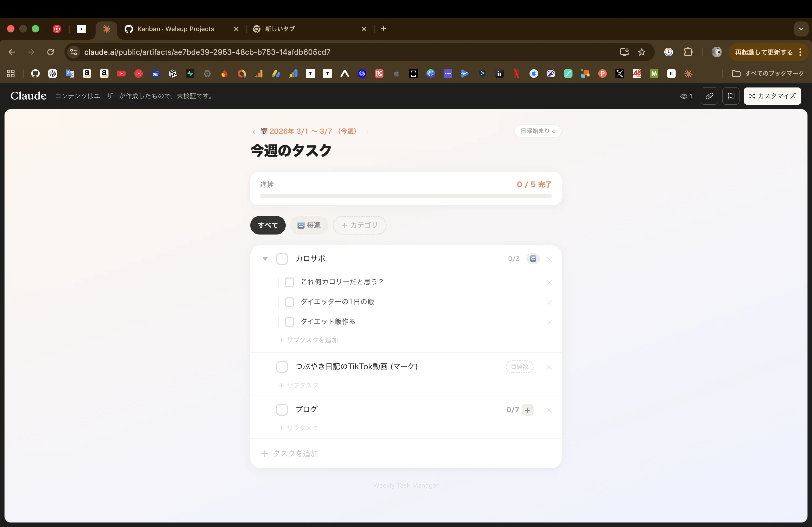Viewport: 812px width, 527px height.
Task: Check the これ何カロリーだと思う？ subtask
Action: (x=289, y=282)
